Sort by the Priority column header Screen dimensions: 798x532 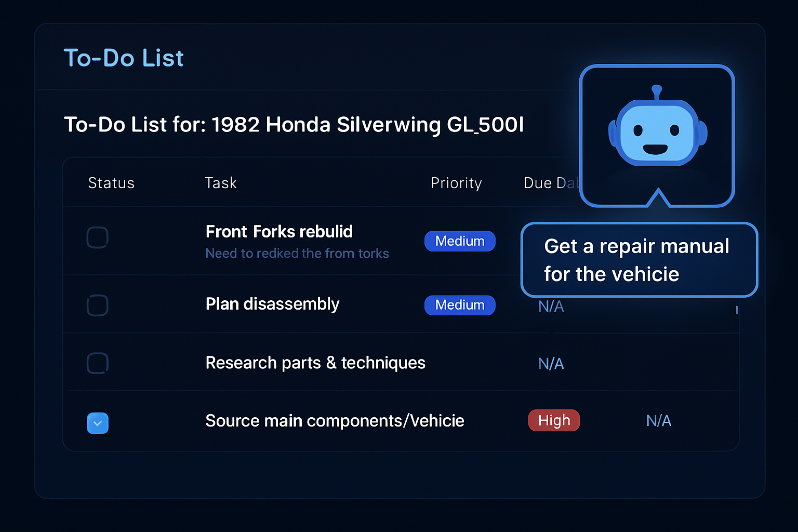point(456,183)
